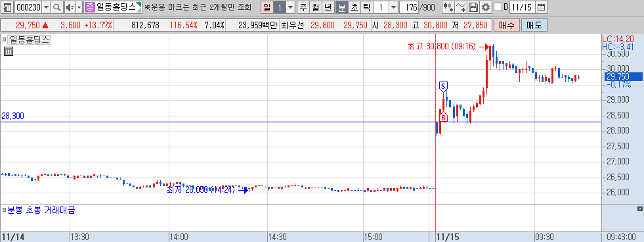Screen dimensions: 644x242
Task: Open the calendar date picker icon
Action: 542,7
